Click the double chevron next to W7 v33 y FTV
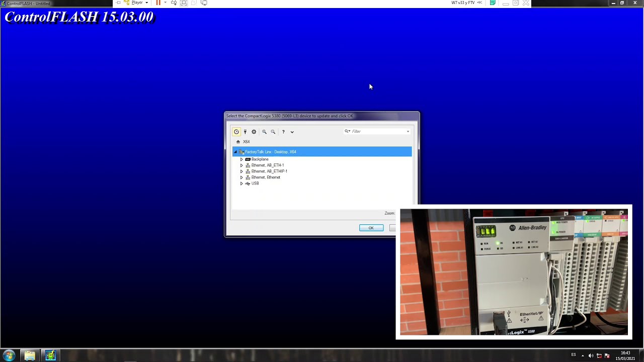 tap(479, 3)
